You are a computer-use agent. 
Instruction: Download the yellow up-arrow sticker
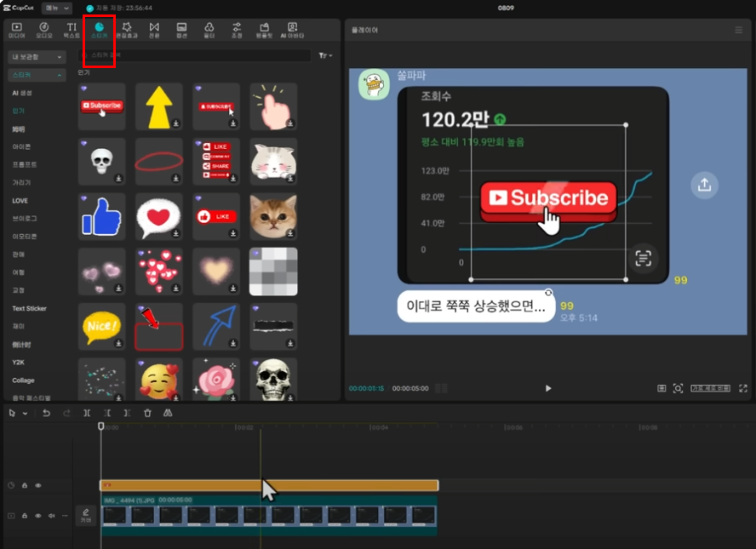pos(176,123)
